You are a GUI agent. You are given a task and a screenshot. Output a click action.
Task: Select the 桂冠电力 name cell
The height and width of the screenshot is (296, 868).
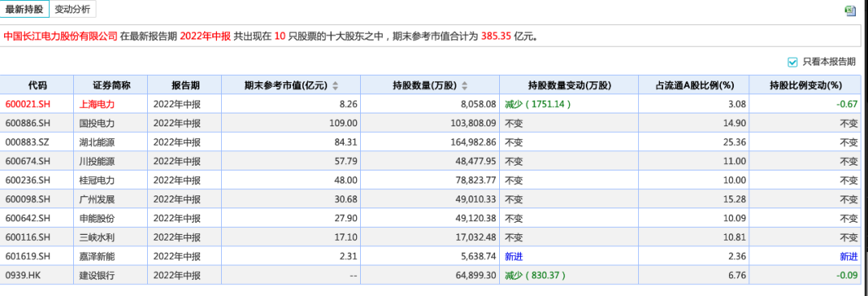(x=111, y=180)
